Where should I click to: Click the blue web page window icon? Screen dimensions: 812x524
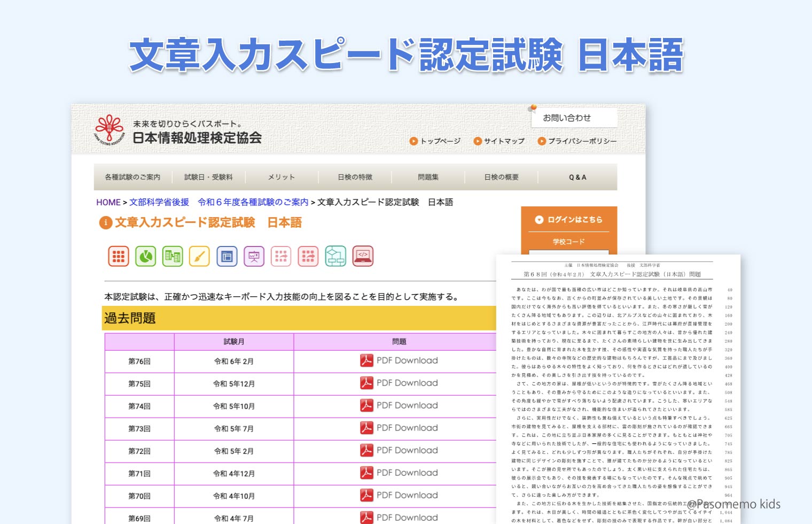pos(227,257)
